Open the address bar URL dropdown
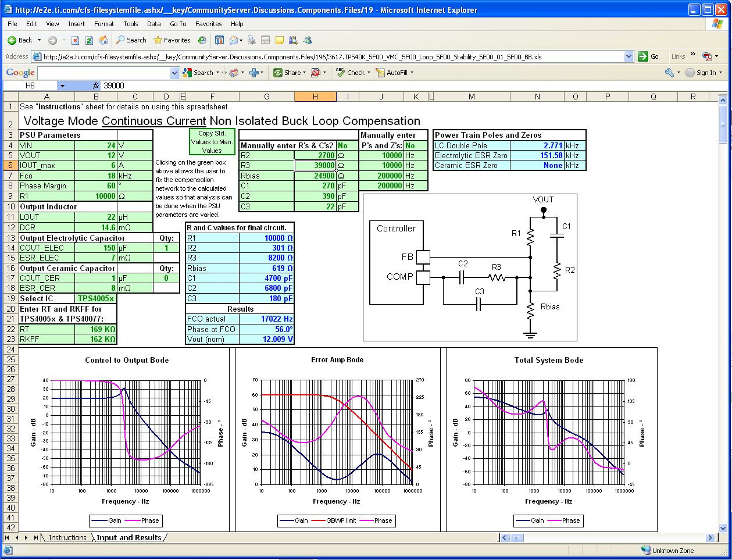This screenshot has height=560, width=732. coord(629,56)
